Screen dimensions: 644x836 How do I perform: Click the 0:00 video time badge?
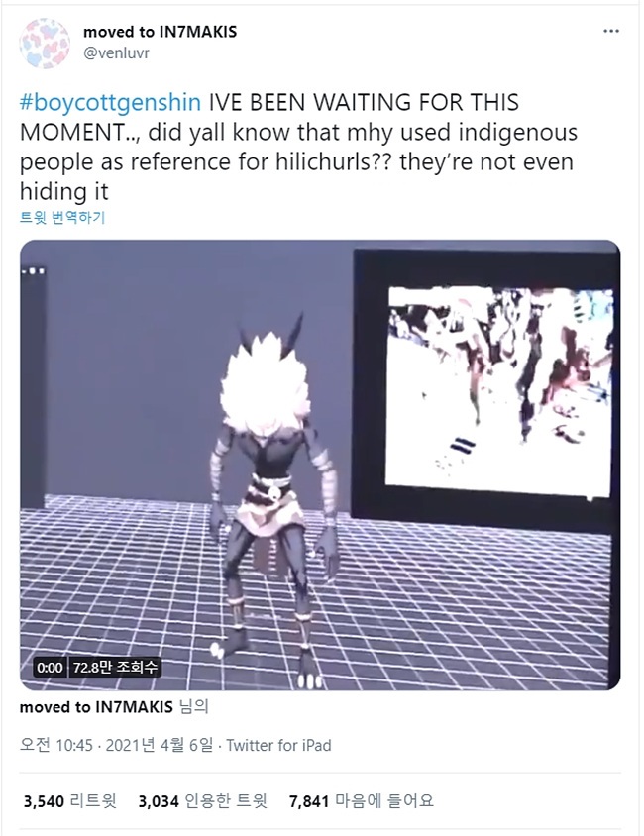point(50,667)
